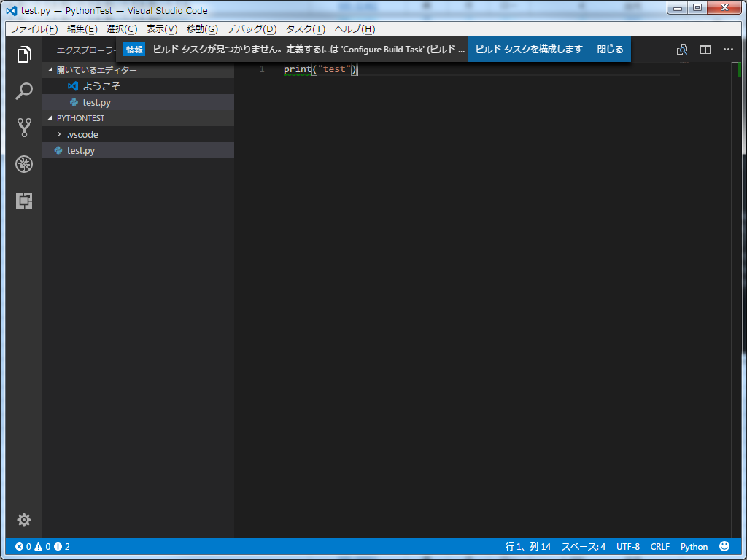
Task: Open the Debug view icon
Action: (24, 164)
